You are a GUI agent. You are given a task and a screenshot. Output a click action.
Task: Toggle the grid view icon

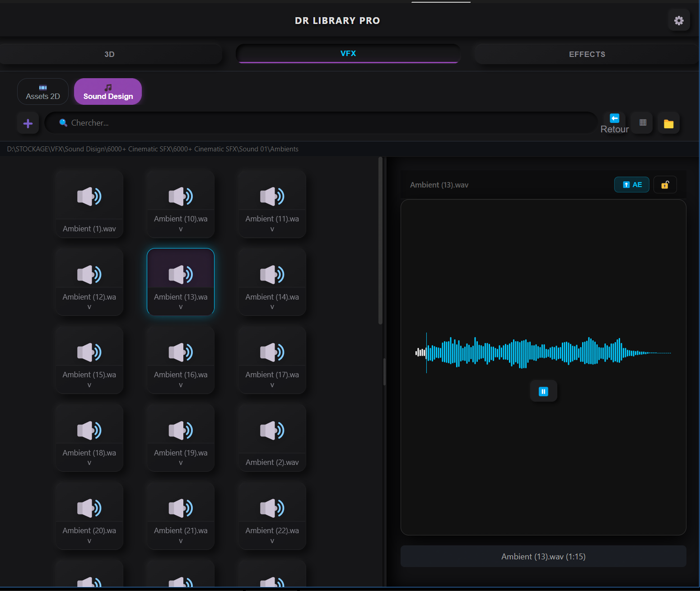click(643, 123)
